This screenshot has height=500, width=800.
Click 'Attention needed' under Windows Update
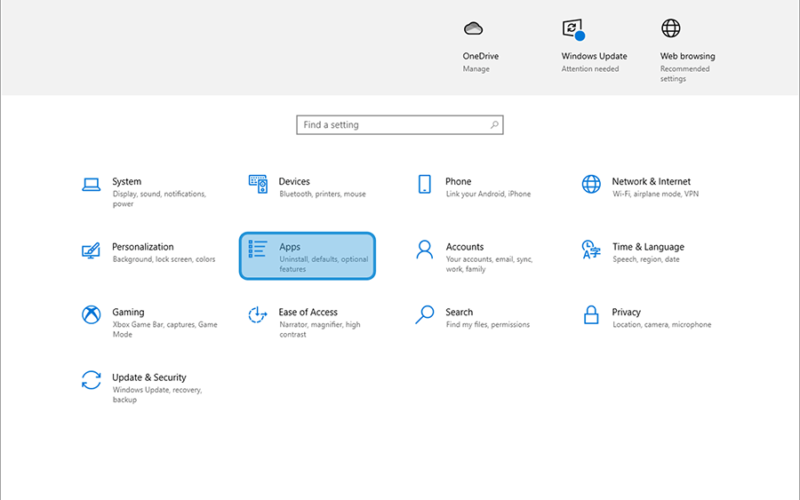[590, 69]
